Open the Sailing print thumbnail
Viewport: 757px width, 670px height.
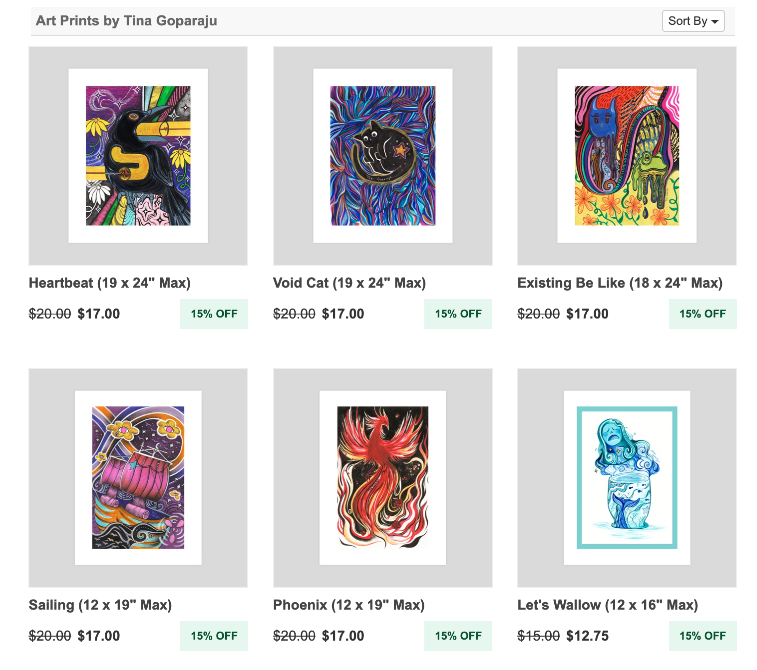138,477
